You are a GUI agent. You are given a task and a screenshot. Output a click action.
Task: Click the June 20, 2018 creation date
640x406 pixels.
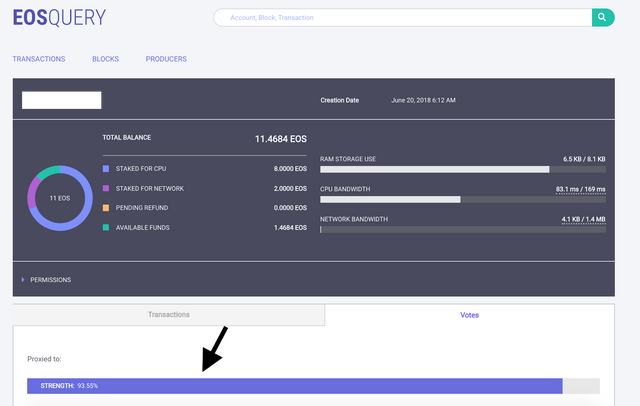click(423, 100)
